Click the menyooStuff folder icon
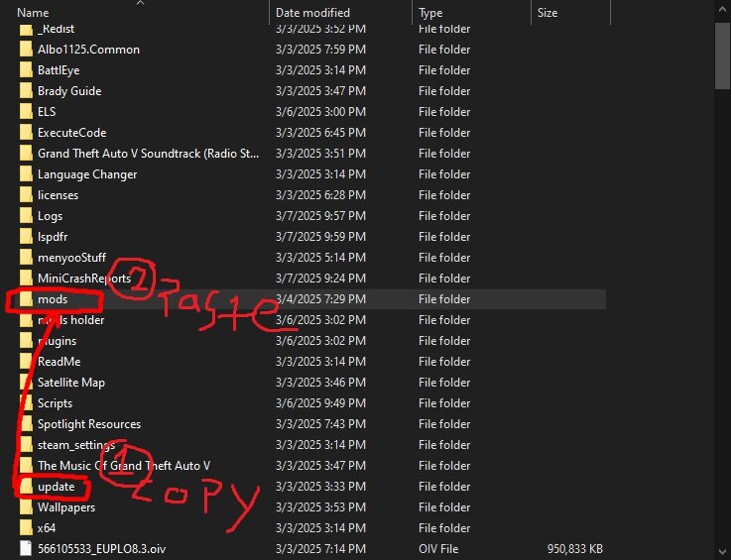Image resolution: width=731 pixels, height=560 pixels. (x=26, y=258)
